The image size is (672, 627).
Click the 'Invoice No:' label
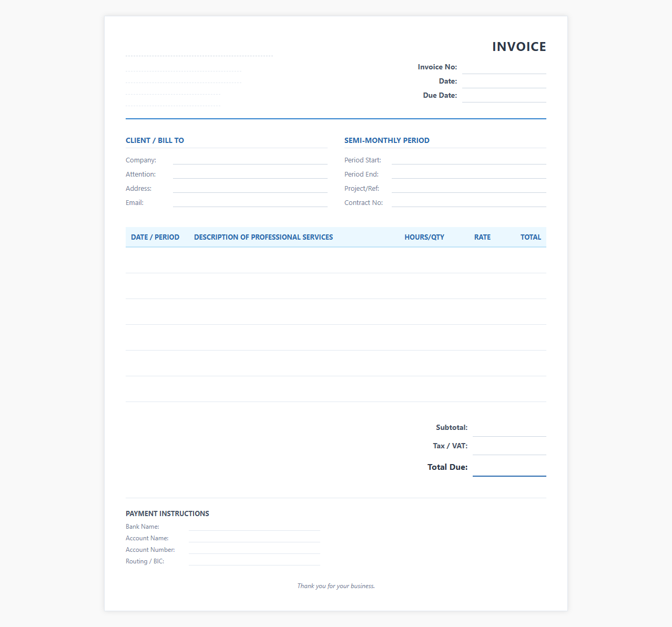tap(437, 67)
